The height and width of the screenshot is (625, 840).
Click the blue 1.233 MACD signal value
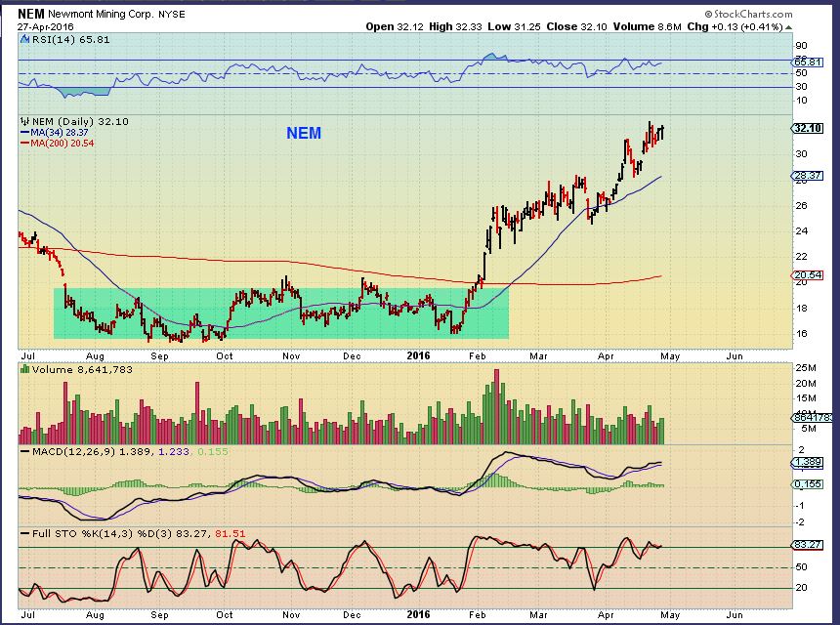(174, 451)
